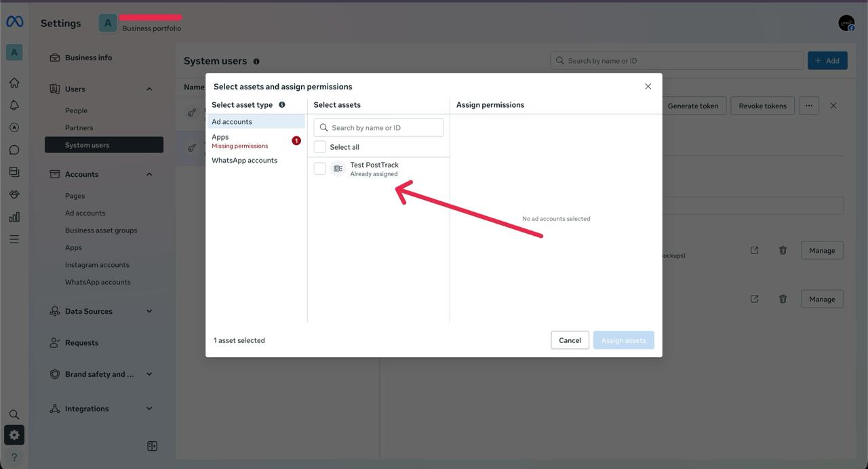868x469 pixels.
Task: Check the Test PostTrack ad account checkbox
Action: (x=319, y=168)
